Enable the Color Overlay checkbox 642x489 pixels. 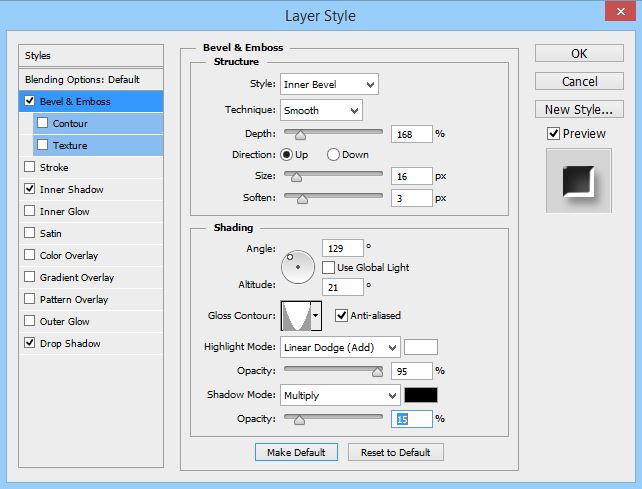point(29,255)
